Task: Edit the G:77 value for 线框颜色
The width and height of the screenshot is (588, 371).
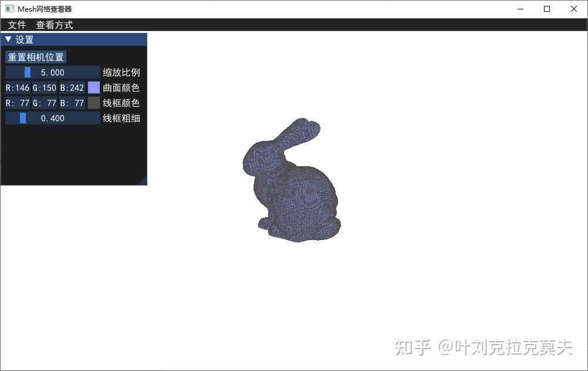Action: point(45,103)
